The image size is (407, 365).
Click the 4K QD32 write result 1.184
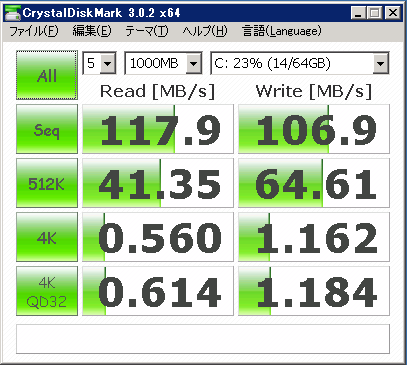tap(314, 291)
